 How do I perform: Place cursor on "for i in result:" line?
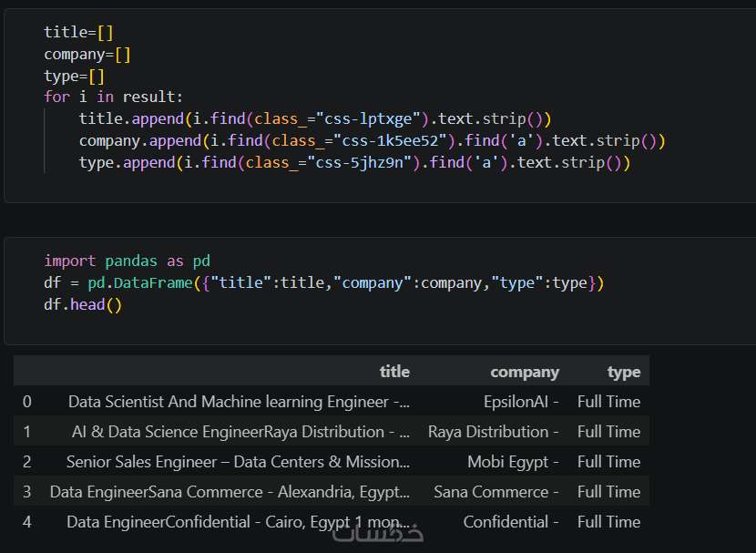coord(113,97)
